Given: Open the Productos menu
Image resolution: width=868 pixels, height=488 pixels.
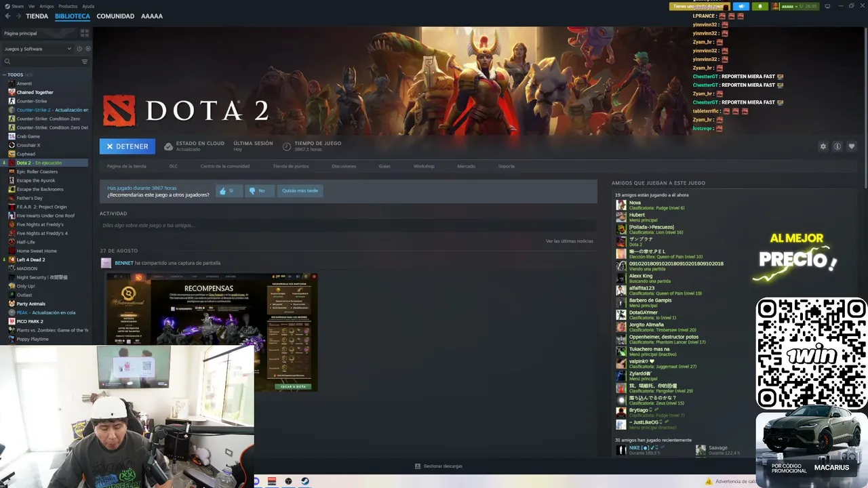Looking at the screenshot, I should [x=68, y=6].
